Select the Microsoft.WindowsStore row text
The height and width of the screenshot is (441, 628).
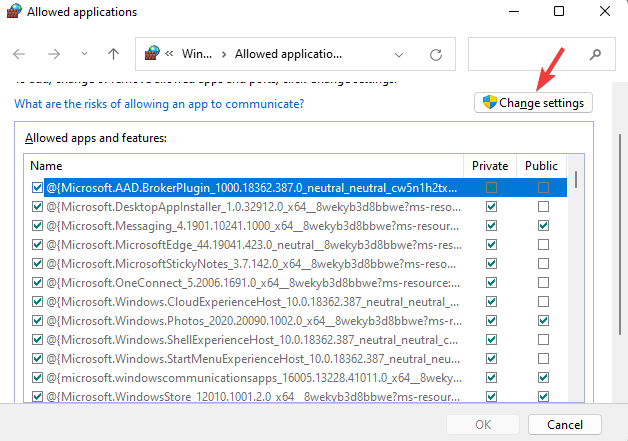(253, 397)
